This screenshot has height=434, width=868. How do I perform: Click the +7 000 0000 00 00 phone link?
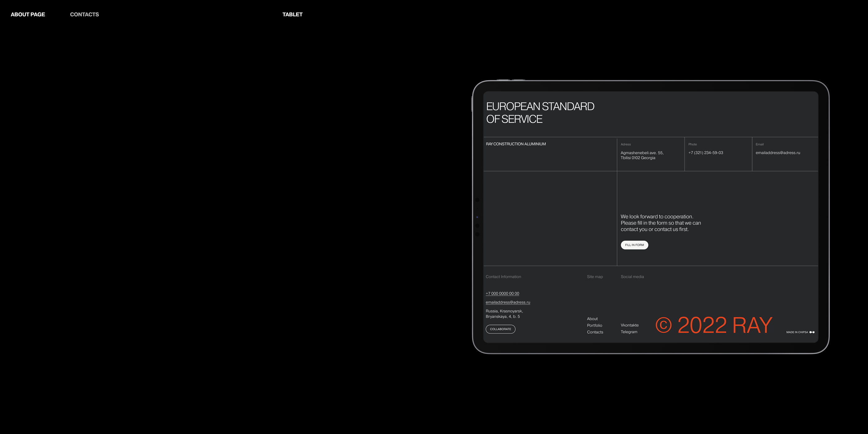pyautogui.click(x=502, y=294)
